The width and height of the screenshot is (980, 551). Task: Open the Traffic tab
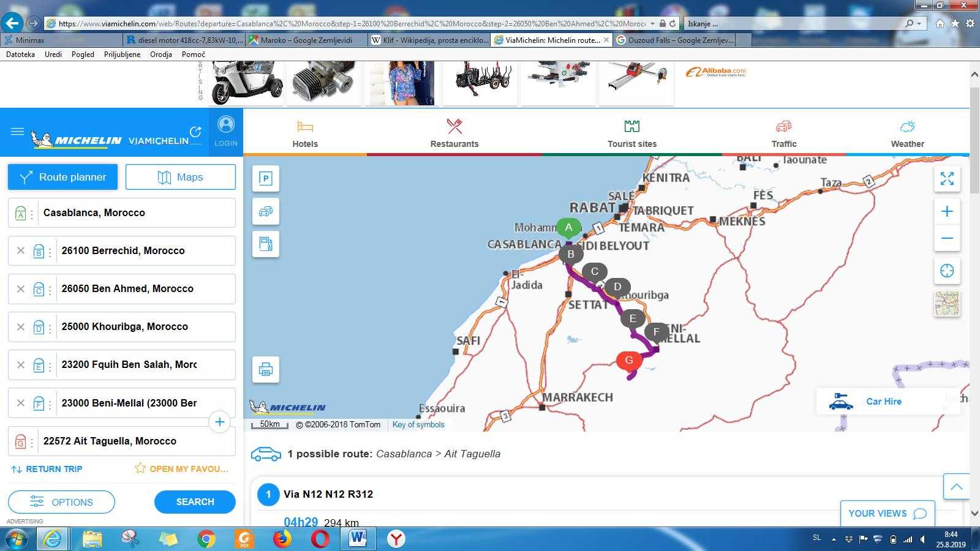tap(784, 133)
